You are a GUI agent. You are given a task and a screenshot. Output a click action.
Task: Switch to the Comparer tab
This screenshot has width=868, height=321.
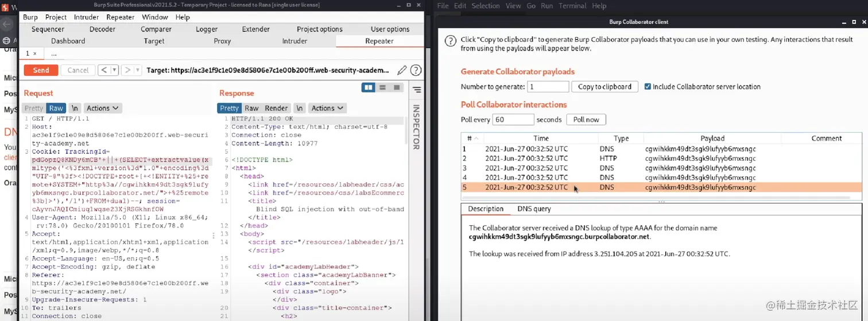(x=156, y=29)
